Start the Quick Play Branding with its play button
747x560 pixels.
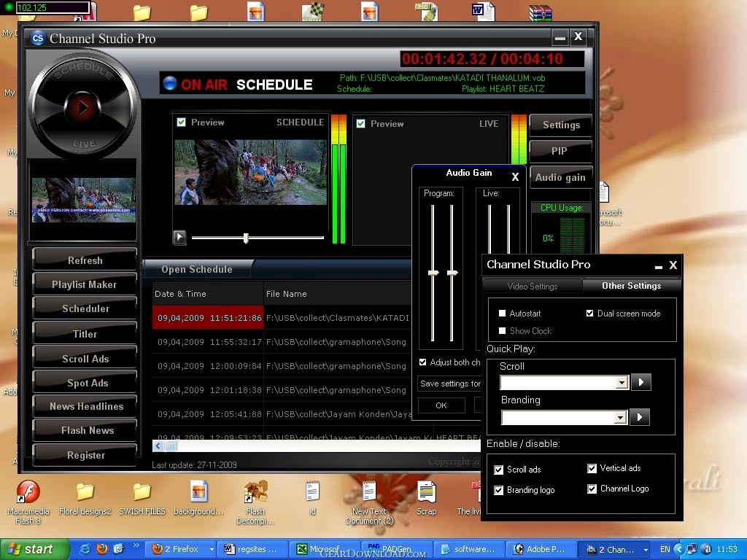(639, 417)
